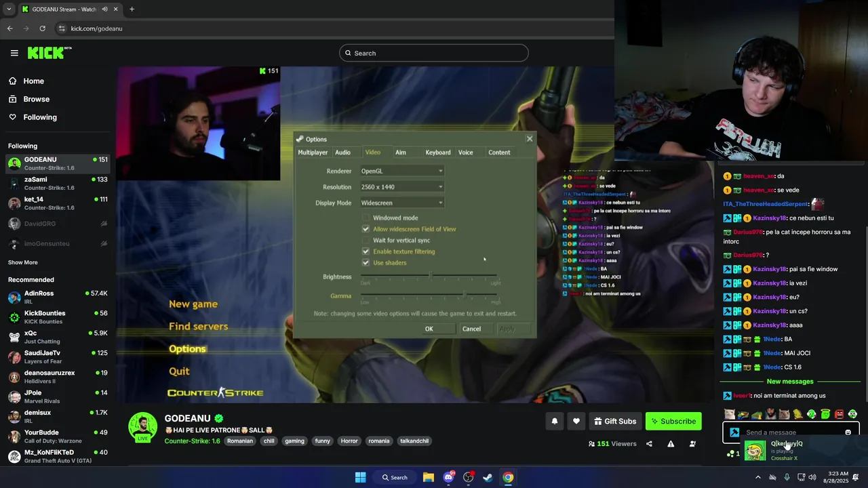Click the share stream icon
The width and height of the screenshot is (868, 488).
(x=649, y=444)
